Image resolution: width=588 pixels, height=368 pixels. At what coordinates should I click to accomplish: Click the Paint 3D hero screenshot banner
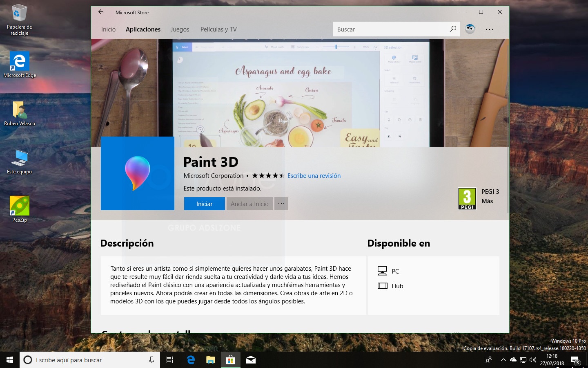300,93
